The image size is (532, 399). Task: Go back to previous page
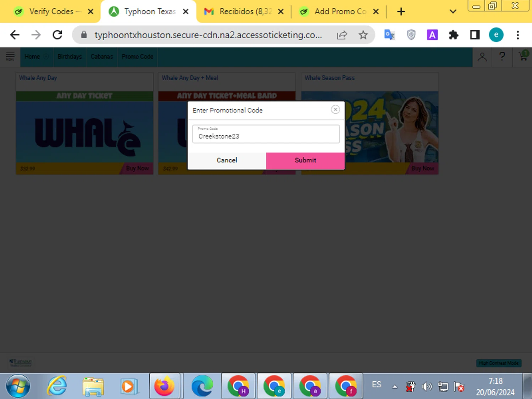click(15, 35)
